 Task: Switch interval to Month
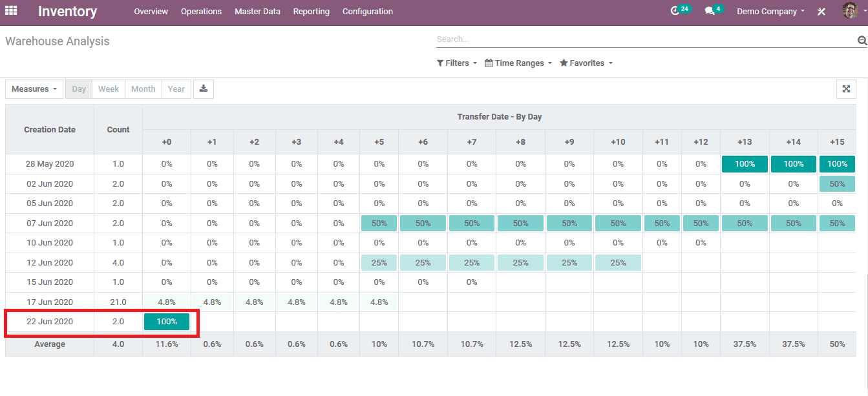(143, 89)
